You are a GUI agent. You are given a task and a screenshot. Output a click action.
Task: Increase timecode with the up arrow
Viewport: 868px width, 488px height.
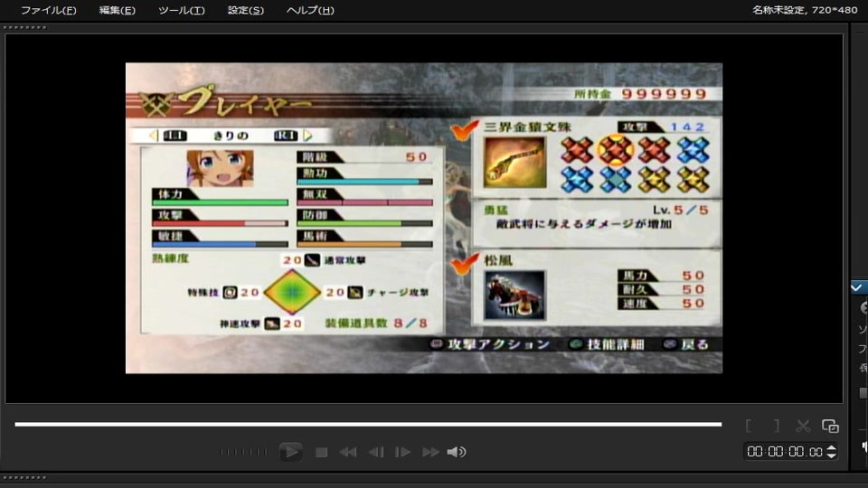tap(832, 447)
